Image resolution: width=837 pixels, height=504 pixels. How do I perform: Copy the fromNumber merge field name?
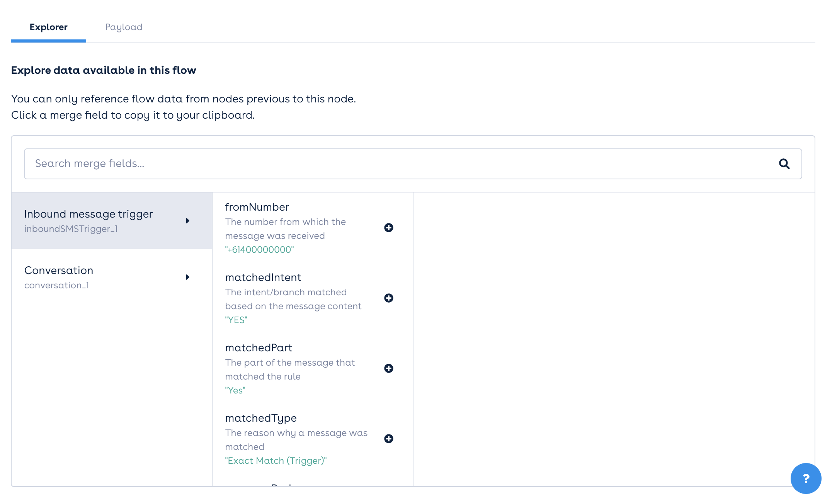click(x=257, y=207)
